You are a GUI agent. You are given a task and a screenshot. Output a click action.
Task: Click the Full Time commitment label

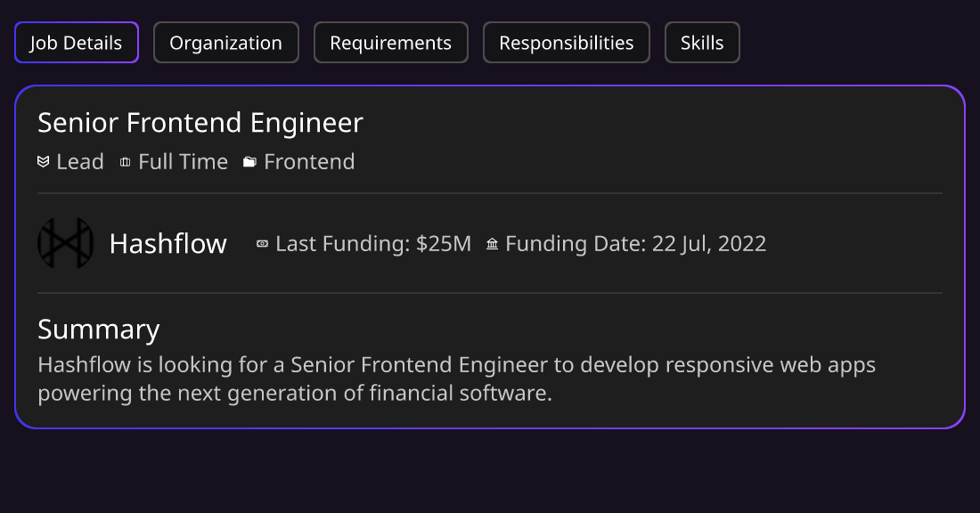pyautogui.click(x=184, y=162)
